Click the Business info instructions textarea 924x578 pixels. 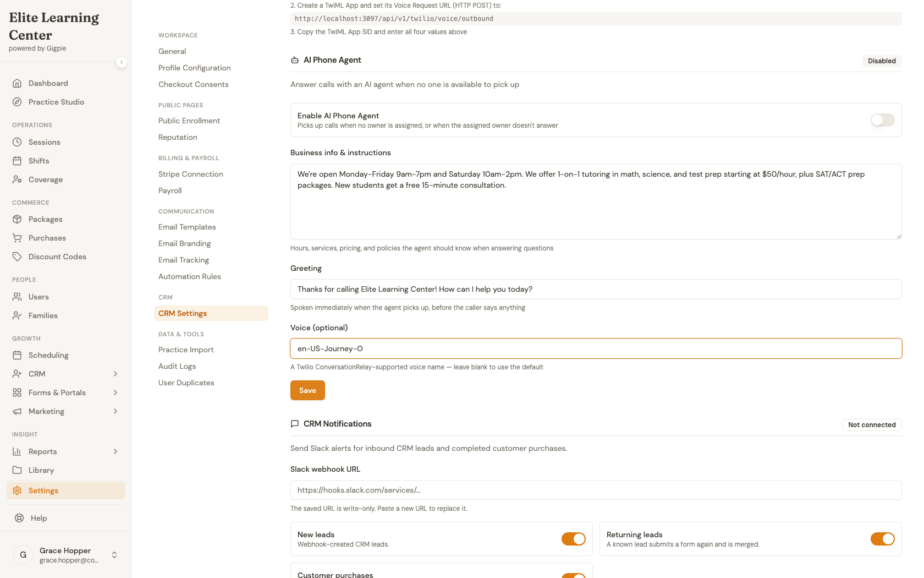(596, 201)
